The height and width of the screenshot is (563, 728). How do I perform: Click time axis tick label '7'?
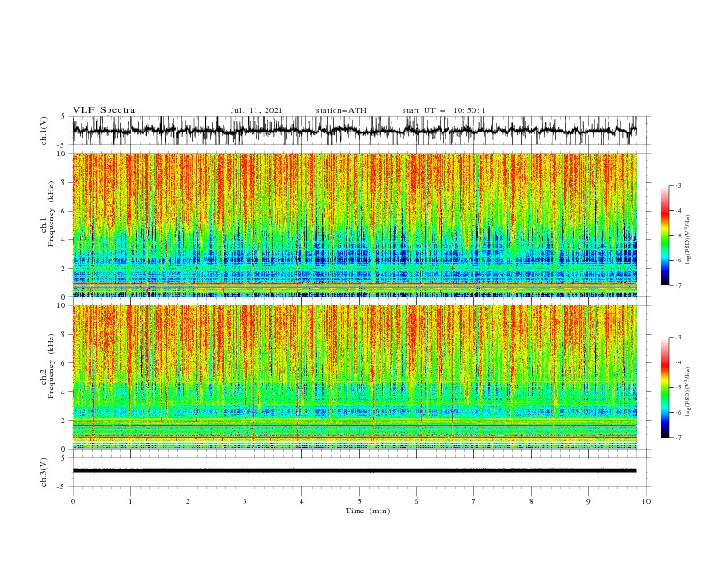[474, 501]
